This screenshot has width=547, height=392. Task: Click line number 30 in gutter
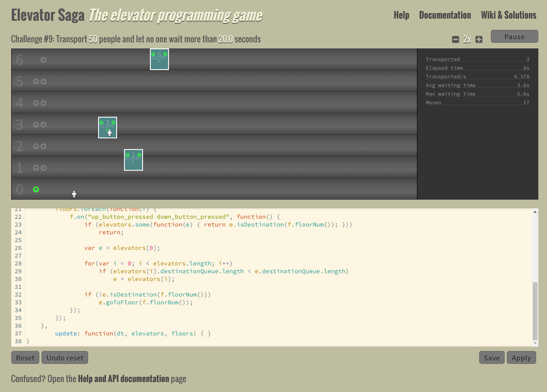pyautogui.click(x=18, y=279)
